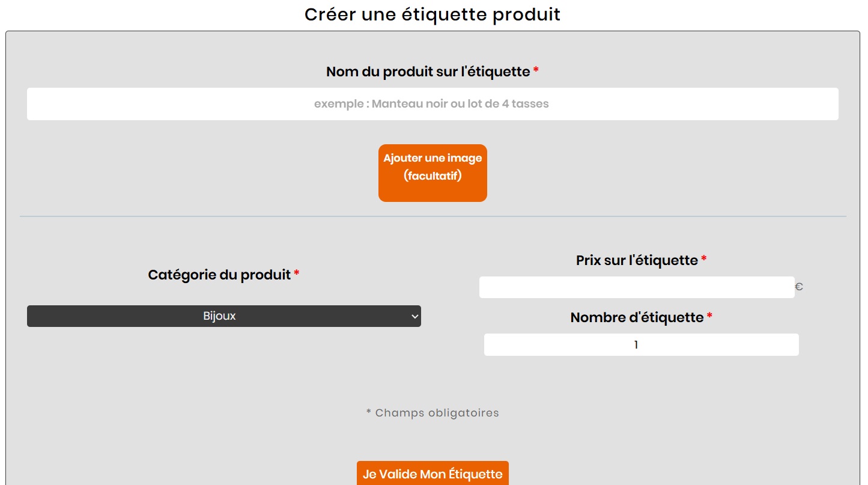Click the red asterisk after 'Nom du produit'
This screenshot has width=868, height=485.
coord(536,70)
